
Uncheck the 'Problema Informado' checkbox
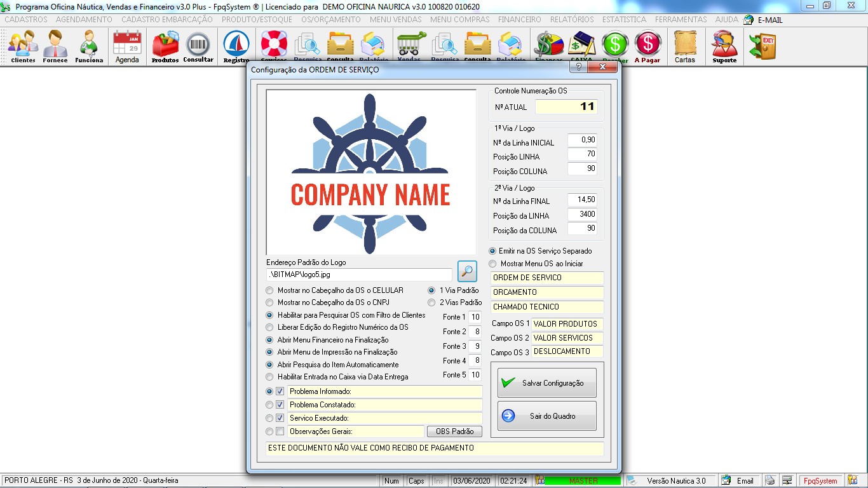coord(280,391)
